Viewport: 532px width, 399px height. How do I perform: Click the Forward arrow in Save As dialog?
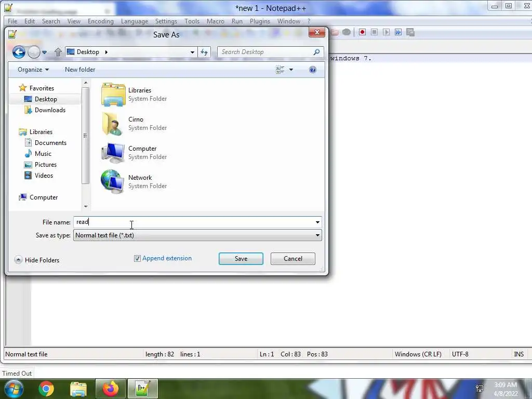point(34,52)
